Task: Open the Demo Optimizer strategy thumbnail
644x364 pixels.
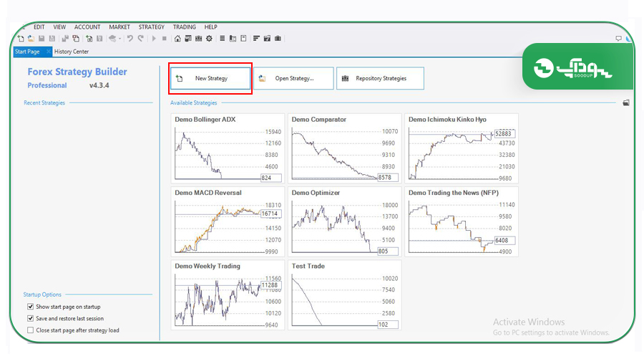Action: click(x=345, y=221)
